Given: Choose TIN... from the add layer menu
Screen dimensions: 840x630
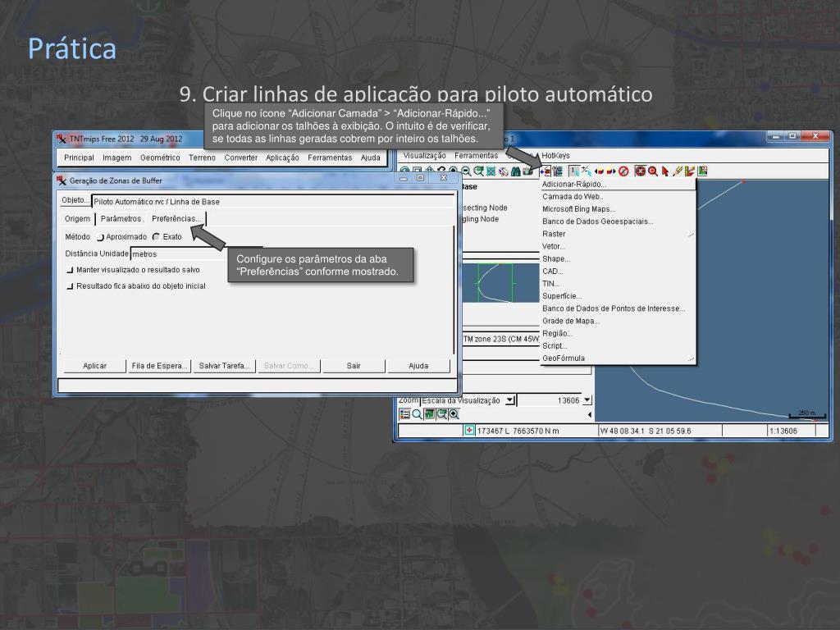Looking at the screenshot, I should click(x=619, y=283).
